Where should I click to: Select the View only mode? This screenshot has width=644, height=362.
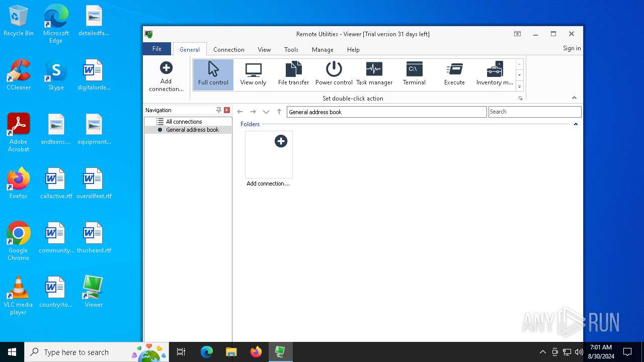pyautogui.click(x=253, y=74)
